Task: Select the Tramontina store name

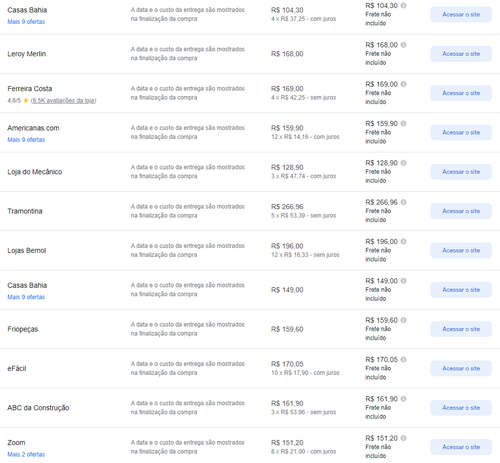Action: pos(25,211)
